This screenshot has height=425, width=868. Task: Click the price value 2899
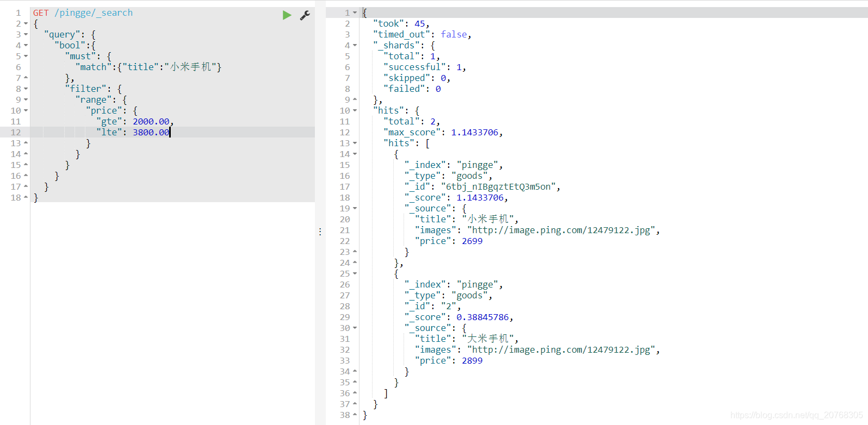click(x=472, y=361)
